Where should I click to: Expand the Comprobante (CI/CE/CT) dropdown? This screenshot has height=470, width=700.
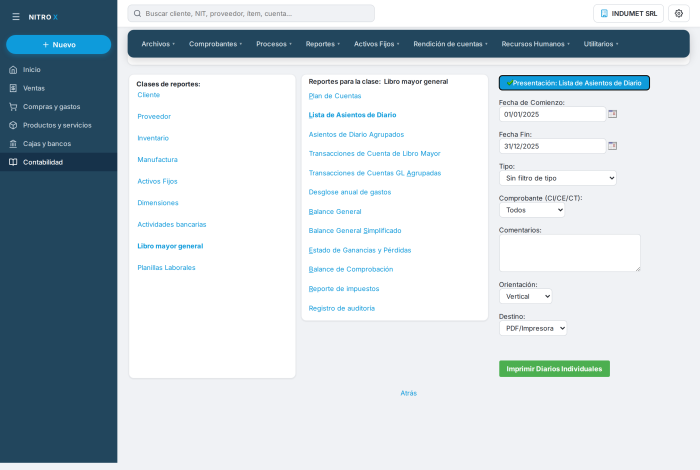(x=532, y=210)
